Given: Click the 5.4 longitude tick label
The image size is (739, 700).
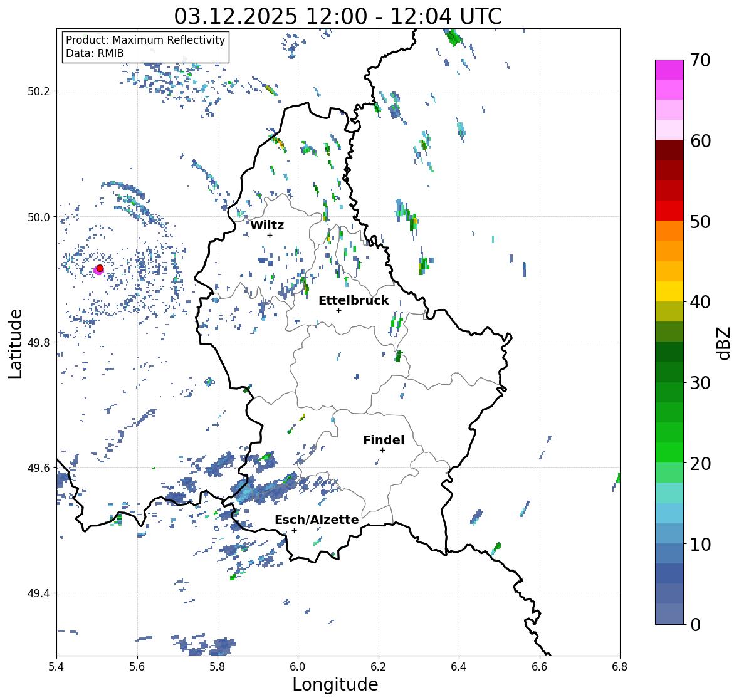Looking at the screenshot, I should pos(56,666).
